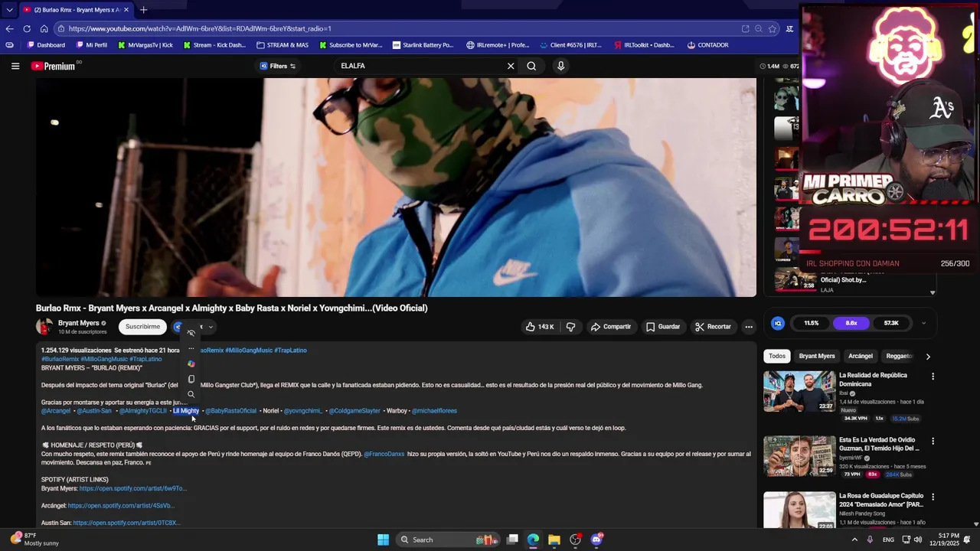Open the tab list dropdown arrow
Viewport: 980px width, 551px height.
pyautogui.click(x=9, y=10)
